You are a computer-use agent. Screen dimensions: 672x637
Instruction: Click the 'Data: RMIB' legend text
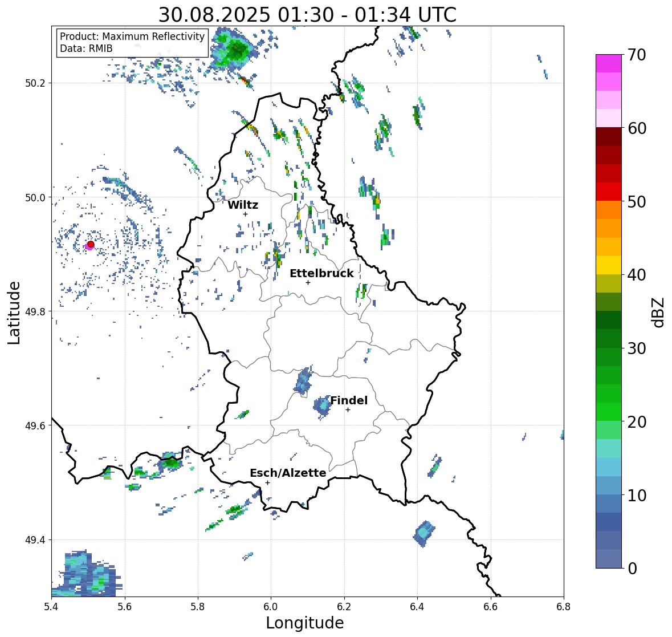click(x=86, y=48)
